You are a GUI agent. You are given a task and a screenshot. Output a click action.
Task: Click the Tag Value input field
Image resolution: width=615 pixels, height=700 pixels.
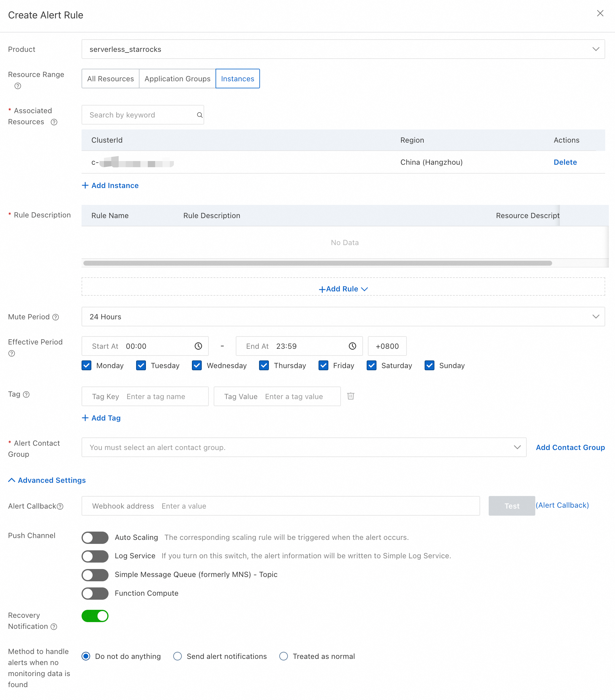[x=277, y=397]
